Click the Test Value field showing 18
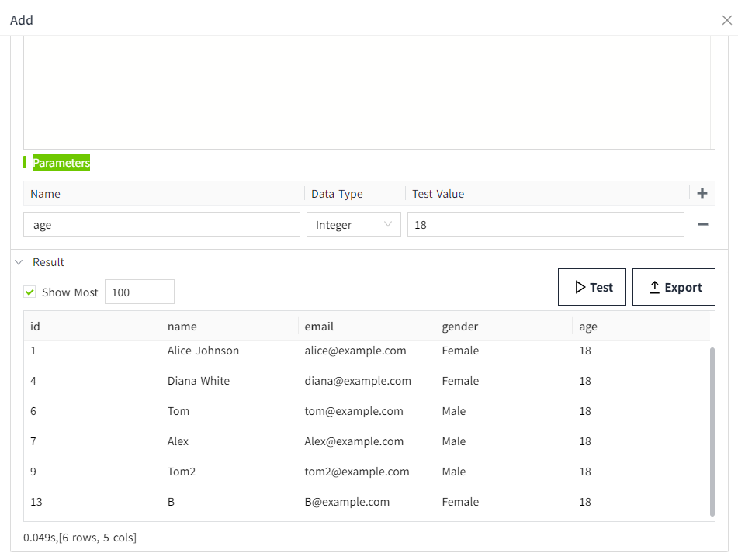738x560 pixels. click(545, 225)
